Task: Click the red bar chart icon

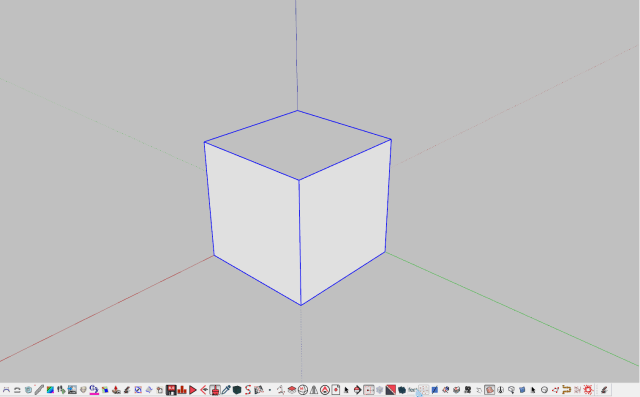Action: point(182,390)
